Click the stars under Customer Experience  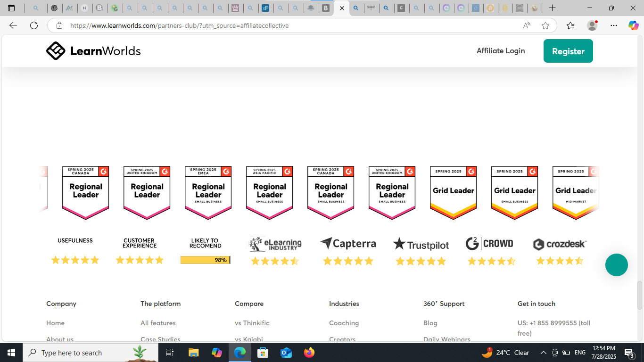pos(140,260)
